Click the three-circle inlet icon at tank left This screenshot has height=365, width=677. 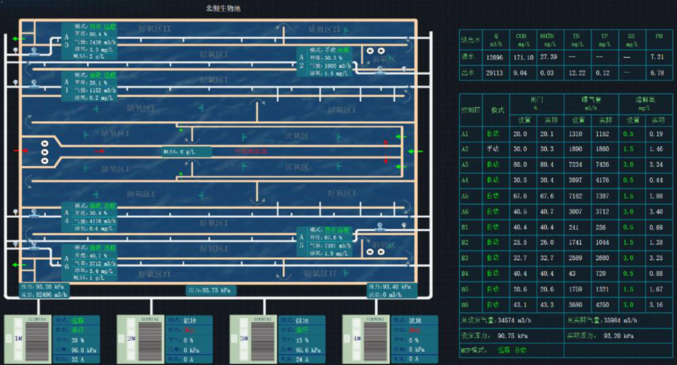(44, 152)
